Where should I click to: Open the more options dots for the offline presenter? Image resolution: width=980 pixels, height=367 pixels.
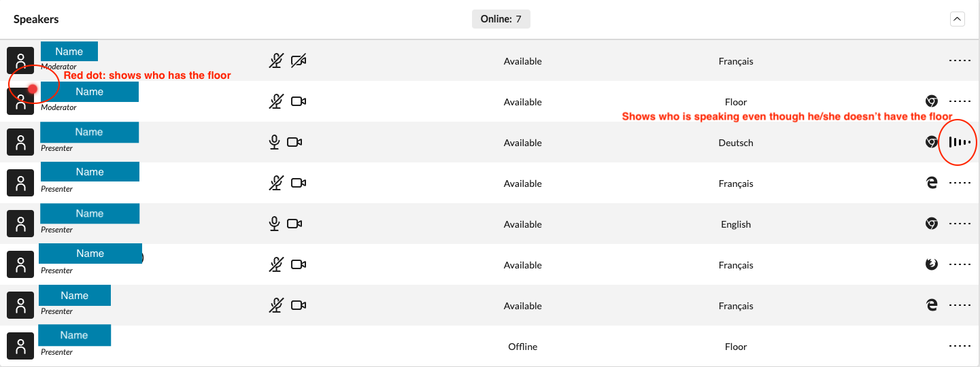[x=960, y=347]
